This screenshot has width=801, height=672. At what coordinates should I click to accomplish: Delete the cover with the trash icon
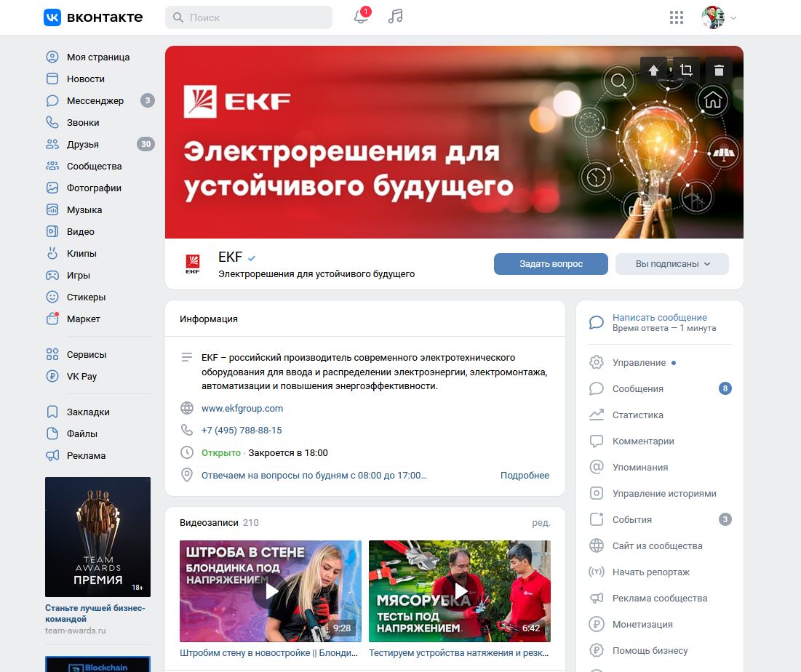(x=719, y=70)
